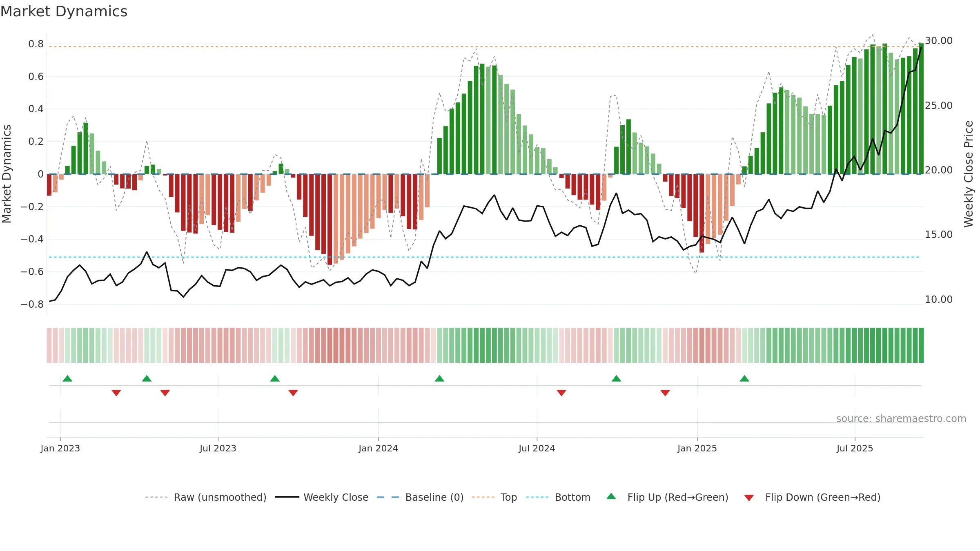Click the blue dashed Baseline line sample in legend

388,497
